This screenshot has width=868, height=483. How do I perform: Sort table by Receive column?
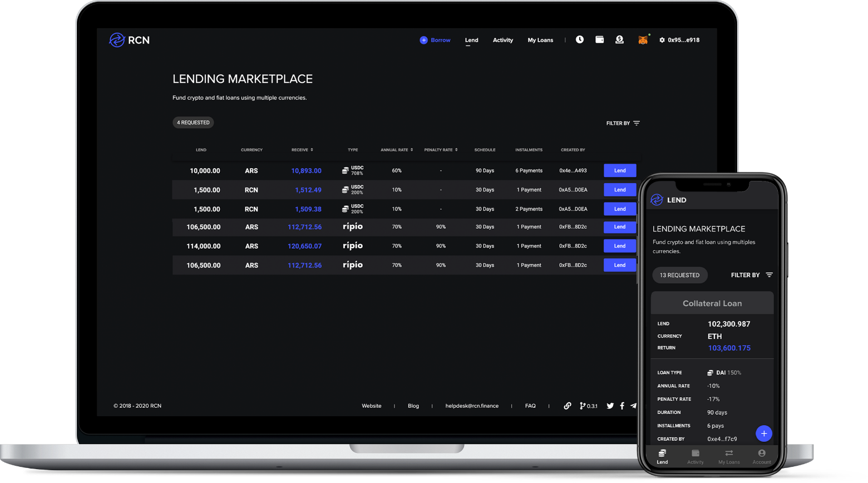pos(302,150)
